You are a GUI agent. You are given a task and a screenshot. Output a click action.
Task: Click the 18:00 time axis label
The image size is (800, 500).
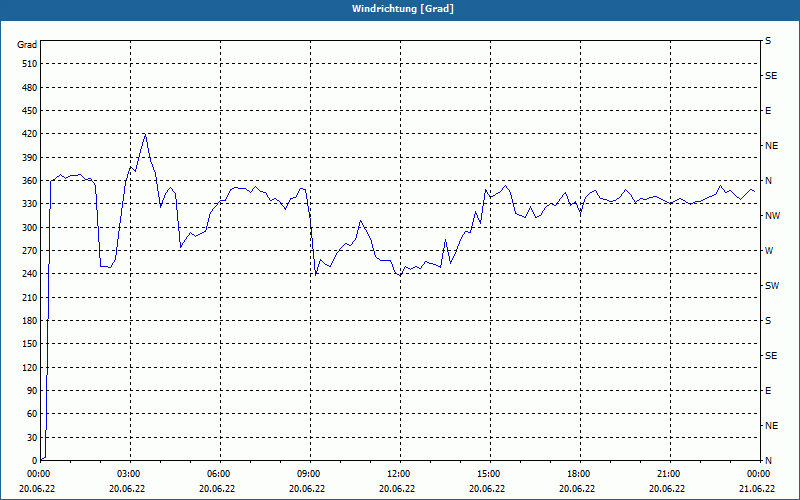(x=580, y=474)
